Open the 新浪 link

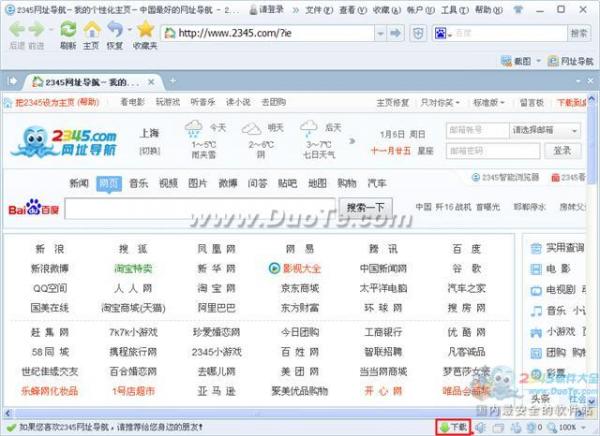(50, 249)
